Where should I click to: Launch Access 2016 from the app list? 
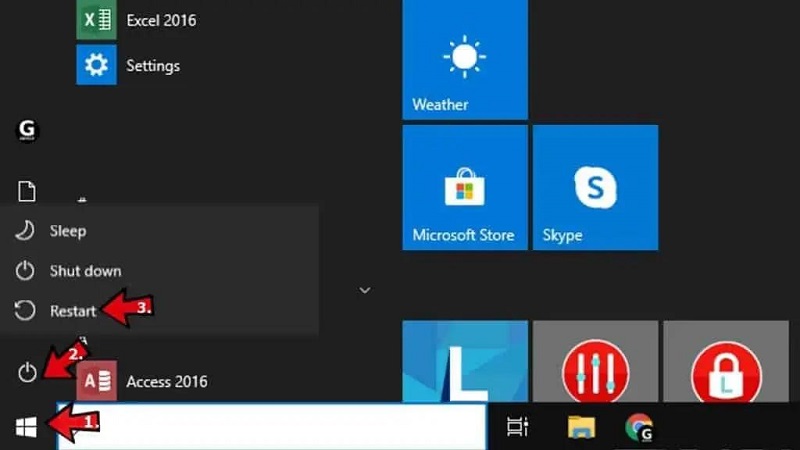(143, 381)
